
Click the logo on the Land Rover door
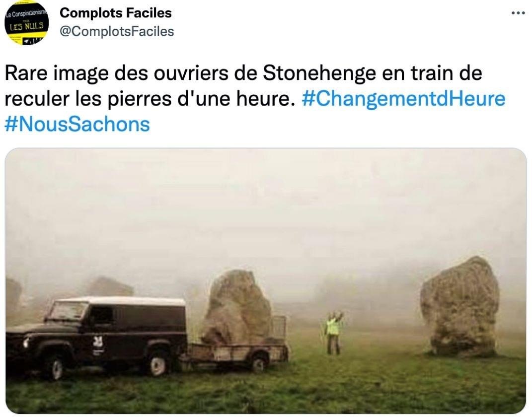pos(98,343)
